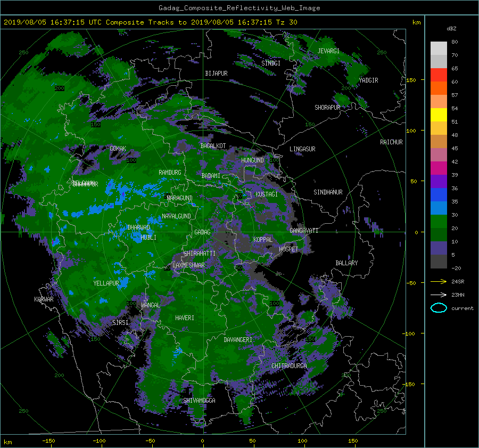Click the HOSPET city label
This screenshot has width=479, height=448.
point(288,249)
